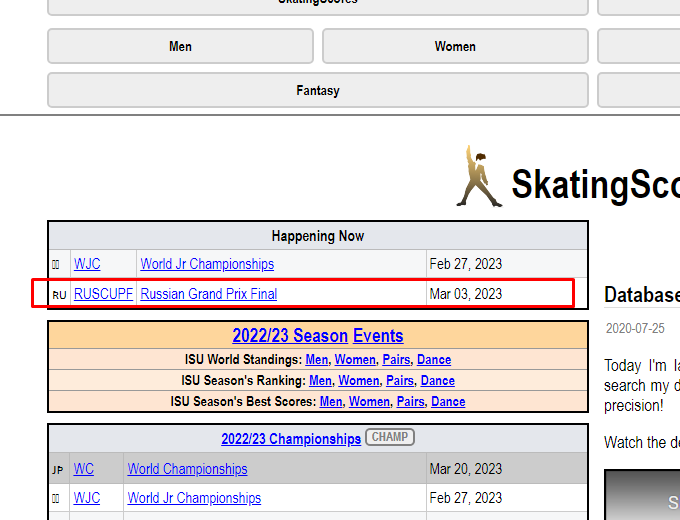The image size is (680, 520).
Task: Click the skater silhouette logo icon
Action: (x=479, y=177)
